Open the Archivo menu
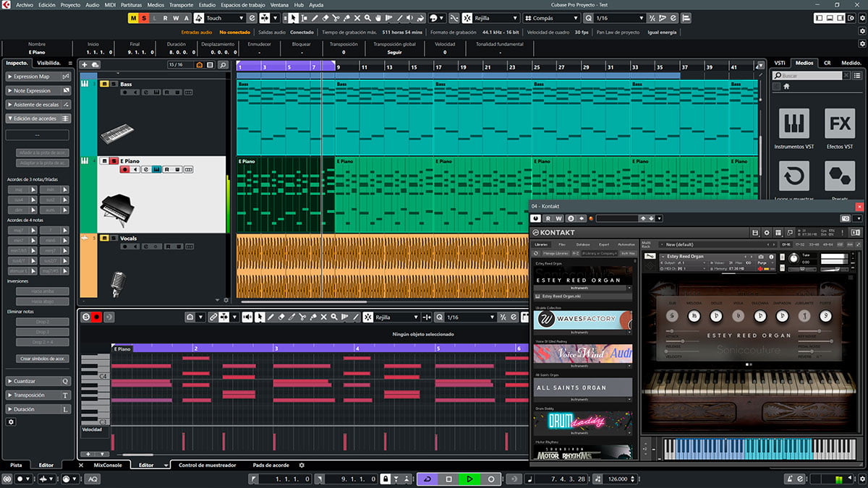Image resolution: width=868 pixels, height=488 pixels. click(x=24, y=4)
